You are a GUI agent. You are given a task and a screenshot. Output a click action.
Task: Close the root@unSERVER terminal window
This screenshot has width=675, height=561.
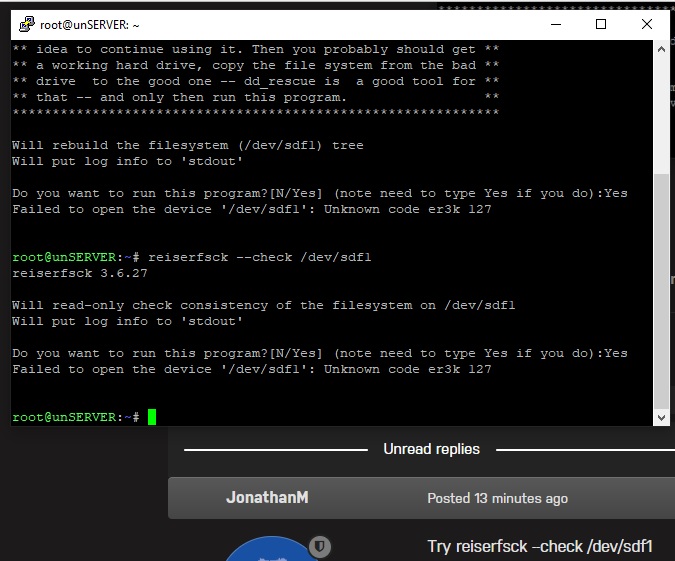(x=647, y=25)
